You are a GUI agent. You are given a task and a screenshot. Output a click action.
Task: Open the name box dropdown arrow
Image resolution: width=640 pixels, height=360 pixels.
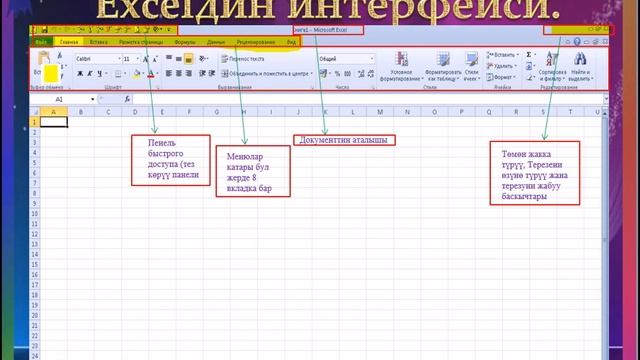(93, 99)
